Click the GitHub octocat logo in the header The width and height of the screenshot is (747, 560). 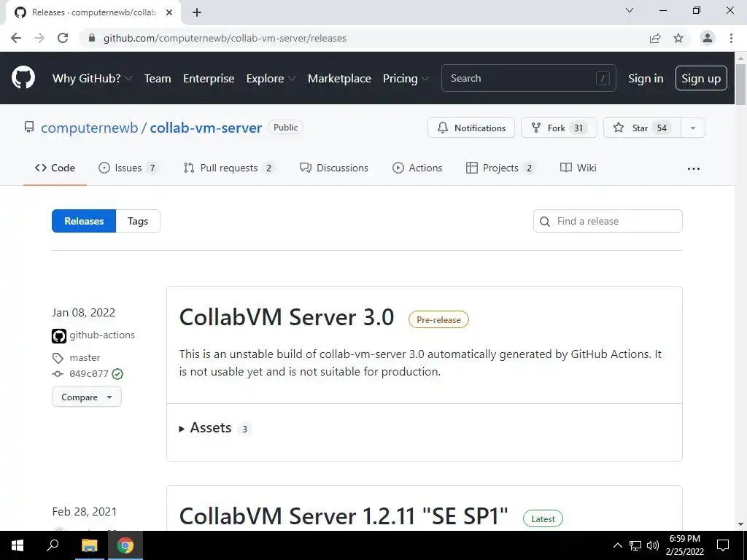pyautogui.click(x=23, y=78)
